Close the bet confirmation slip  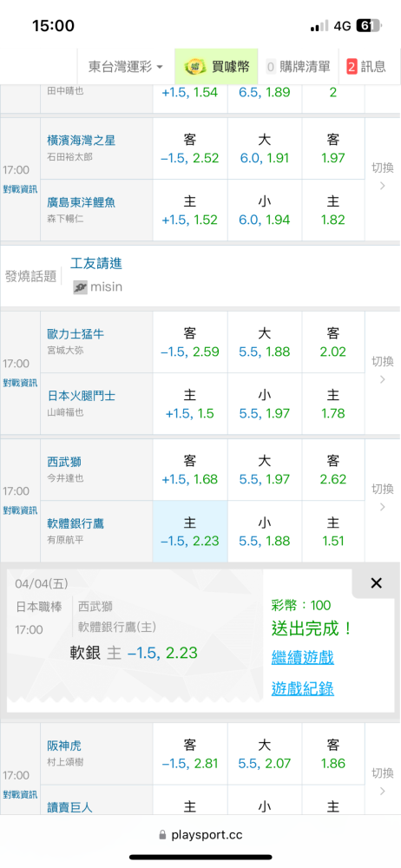pyautogui.click(x=376, y=583)
